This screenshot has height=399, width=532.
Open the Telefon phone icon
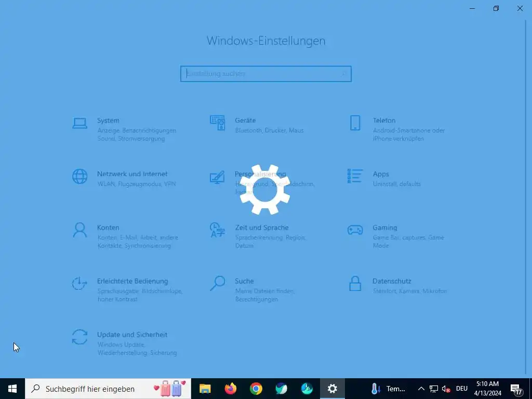point(355,123)
